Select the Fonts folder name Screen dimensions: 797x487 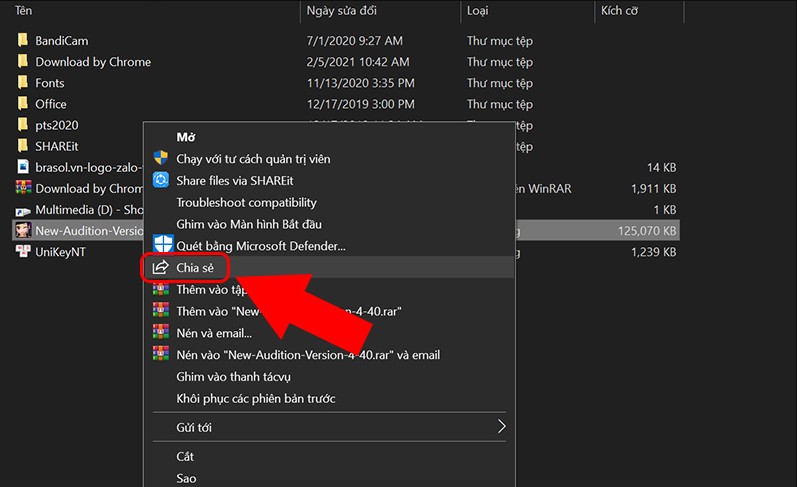point(50,83)
